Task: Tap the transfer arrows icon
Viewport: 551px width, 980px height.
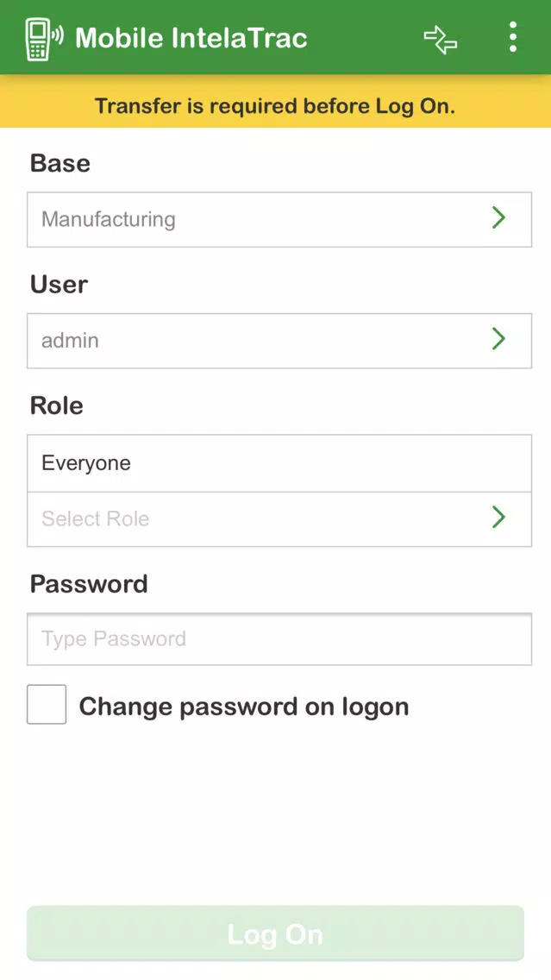Action: (441, 39)
